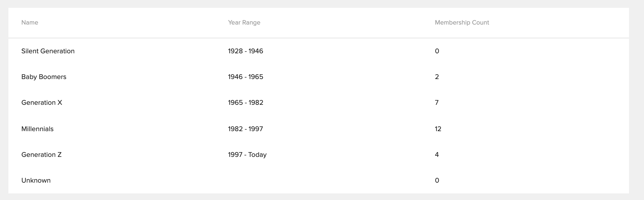Select the Generation X name
This screenshot has width=644, height=200.
pyautogui.click(x=42, y=103)
